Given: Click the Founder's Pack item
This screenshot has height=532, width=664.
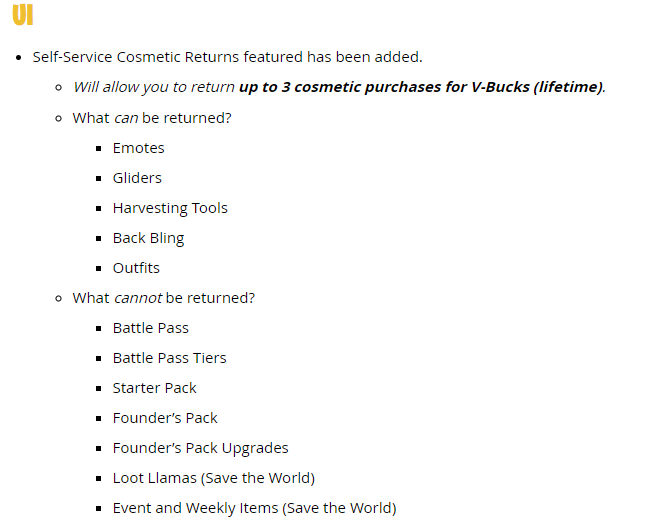Looking at the screenshot, I should click(165, 418).
